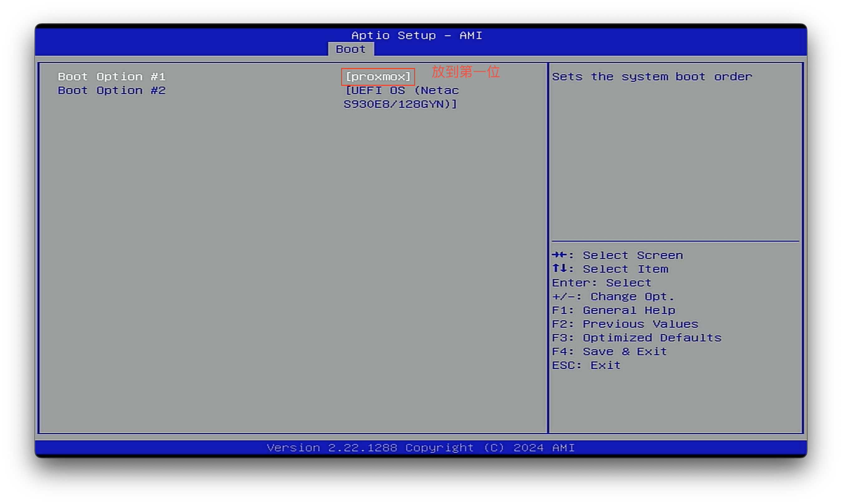Click the Version 2.22.1288 copyright footer
This screenshot has width=842, height=504.
pyautogui.click(x=421, y=448)
